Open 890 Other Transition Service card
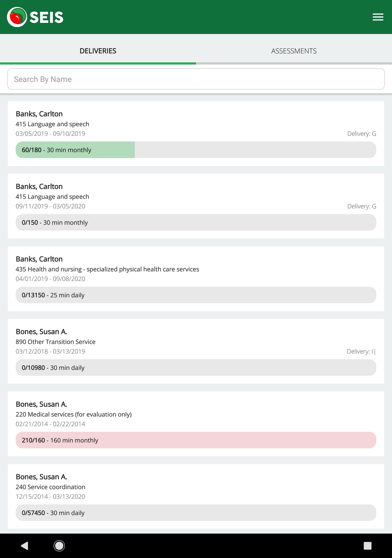392x558 pixels. [196, 351]
